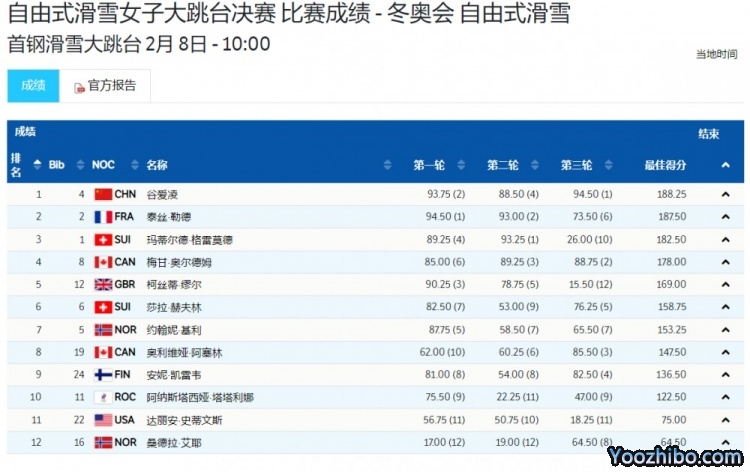The image size is (750, 472).
Task: Click the 结束 status label
Action: (x=708, y=133)
